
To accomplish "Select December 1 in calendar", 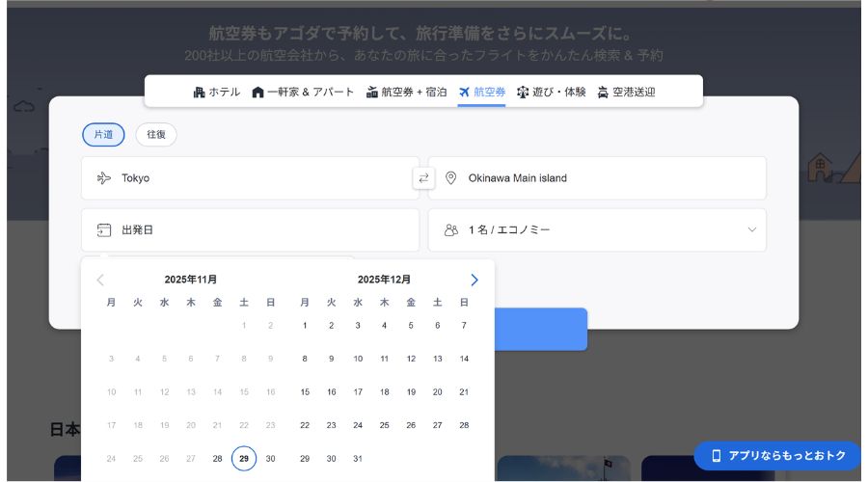I will [x=305, y=326].
